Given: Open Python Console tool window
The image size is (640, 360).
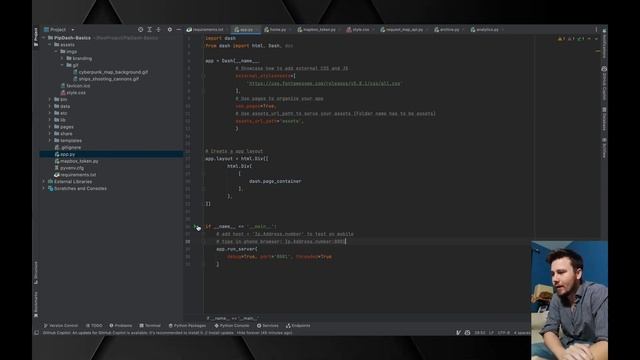Looking at the screenshot, I should point(232,325).
